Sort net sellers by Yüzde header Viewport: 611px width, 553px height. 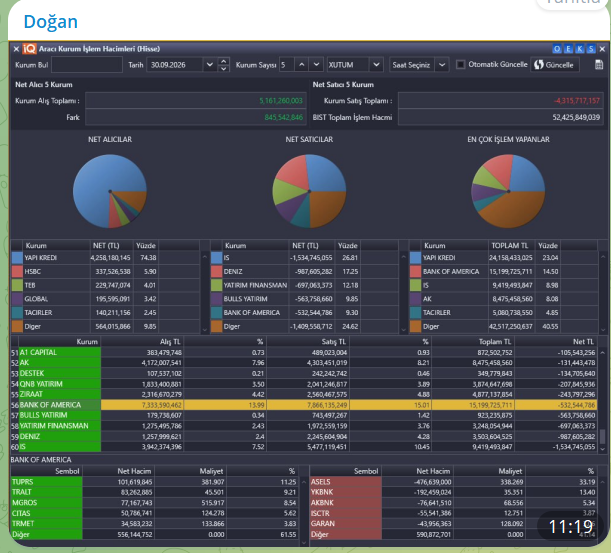tap(348, 246)
